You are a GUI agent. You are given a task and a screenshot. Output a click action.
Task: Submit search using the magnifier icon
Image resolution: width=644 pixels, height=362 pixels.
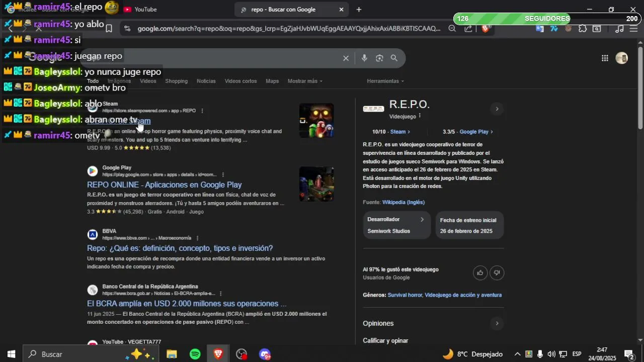(x=394, y=58)
